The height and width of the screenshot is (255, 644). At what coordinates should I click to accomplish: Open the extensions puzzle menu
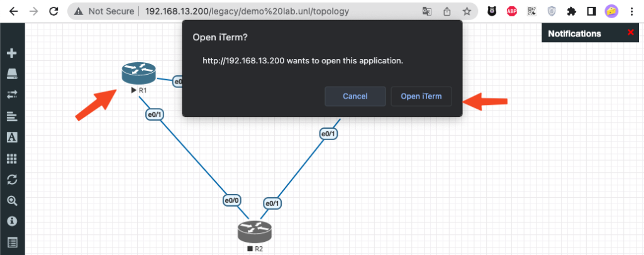pyautogui.click(x=571, y=11)
